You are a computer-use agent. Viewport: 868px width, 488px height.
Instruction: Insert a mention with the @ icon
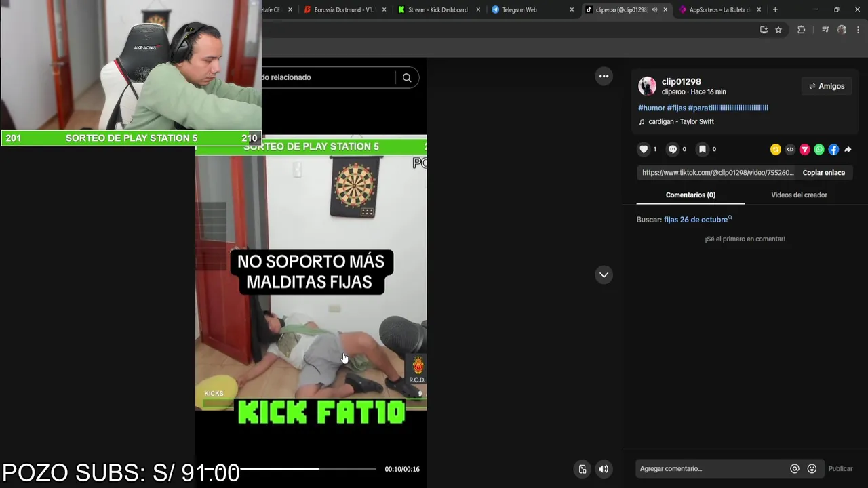[x=795, y=468]
